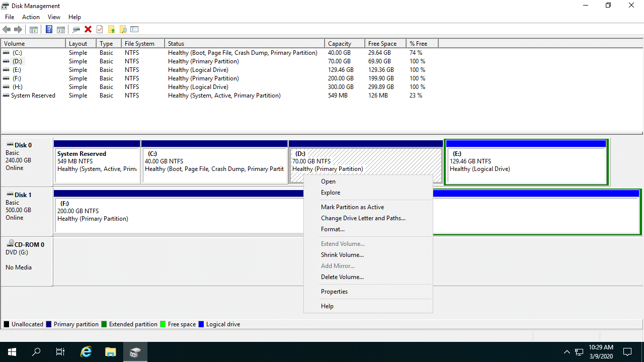Click the Free Space column header

382,44
